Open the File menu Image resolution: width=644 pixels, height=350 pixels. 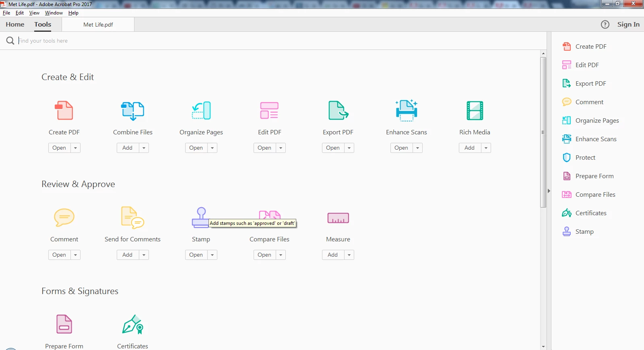6,13
